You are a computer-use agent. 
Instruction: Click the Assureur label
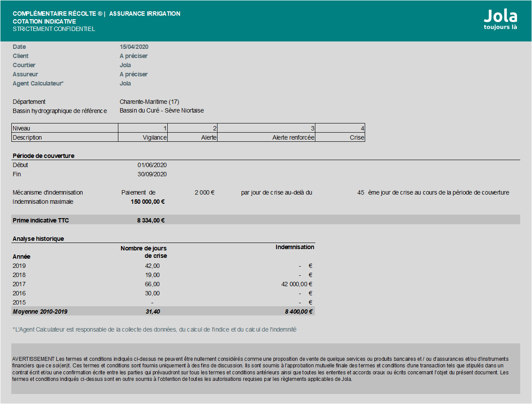[x=25, y=74]
